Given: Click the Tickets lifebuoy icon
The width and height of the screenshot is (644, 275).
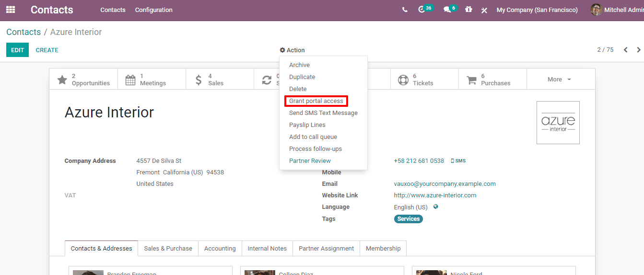Looking at the screenshot, I should pyautogui.click(x=403, y=80).
